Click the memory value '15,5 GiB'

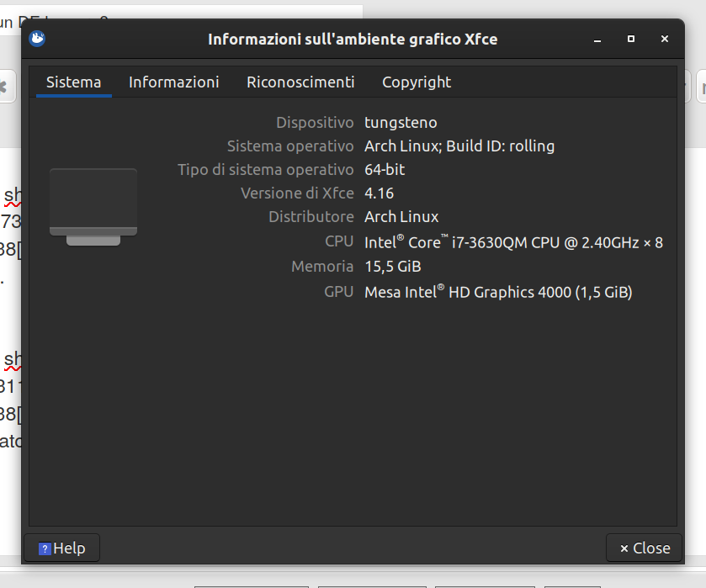pyautogui.click(x=393, y=267)
